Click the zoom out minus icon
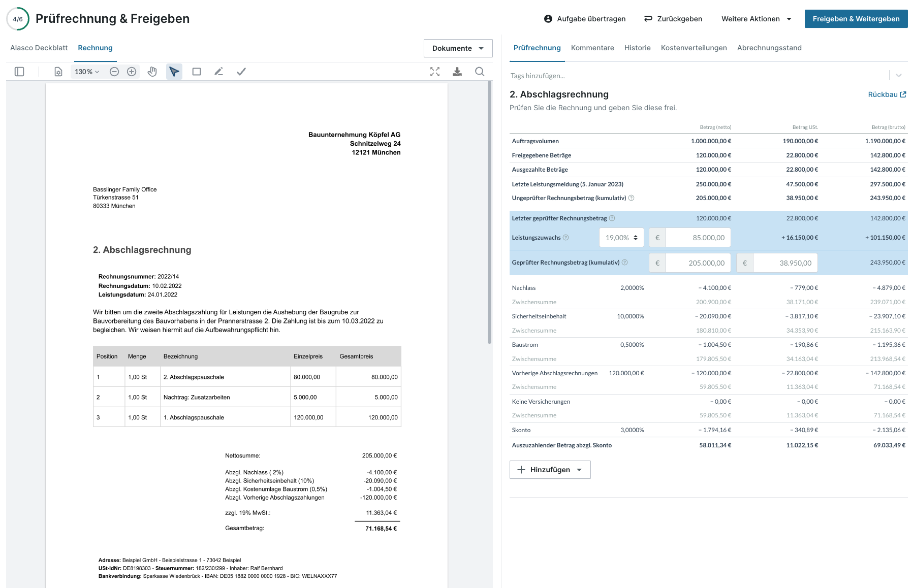Screen dimensions: 913x588 [x=114, y=72]
